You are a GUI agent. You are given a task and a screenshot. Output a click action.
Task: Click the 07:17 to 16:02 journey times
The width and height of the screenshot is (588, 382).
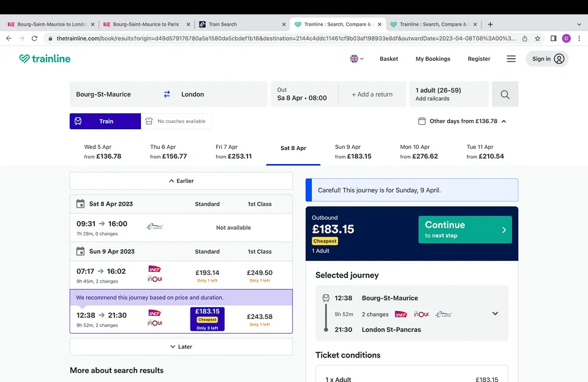coord(101,271)
